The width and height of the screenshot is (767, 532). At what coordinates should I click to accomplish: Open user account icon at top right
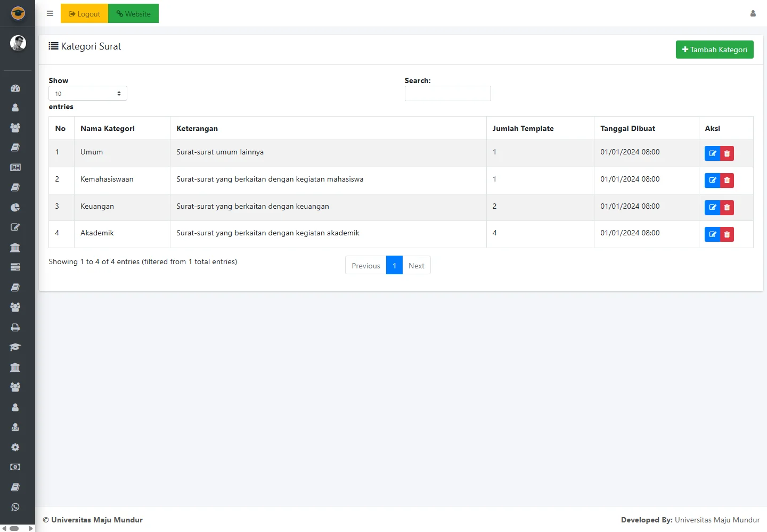coord(753,14)
